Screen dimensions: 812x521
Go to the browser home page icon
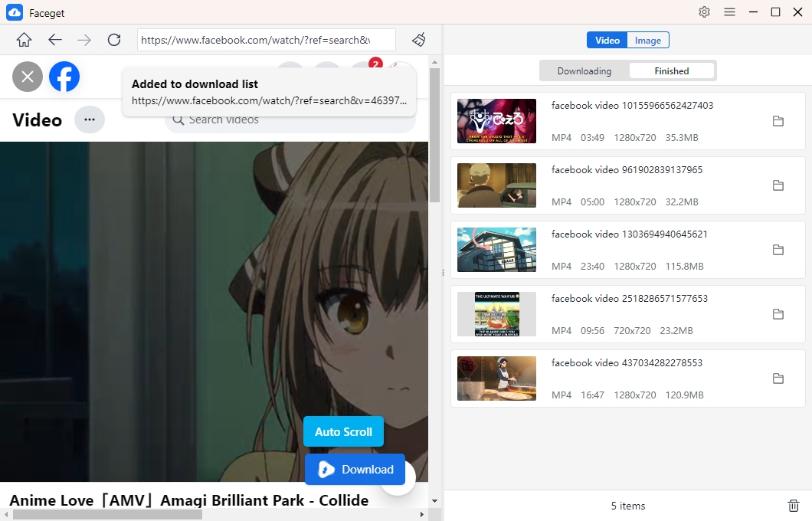click(24, 40)
